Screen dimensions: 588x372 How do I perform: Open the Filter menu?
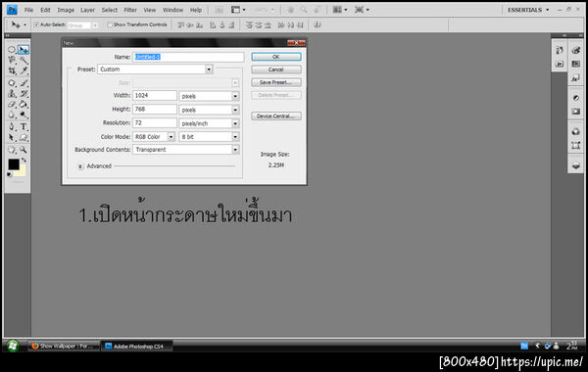tap(130, 10)
